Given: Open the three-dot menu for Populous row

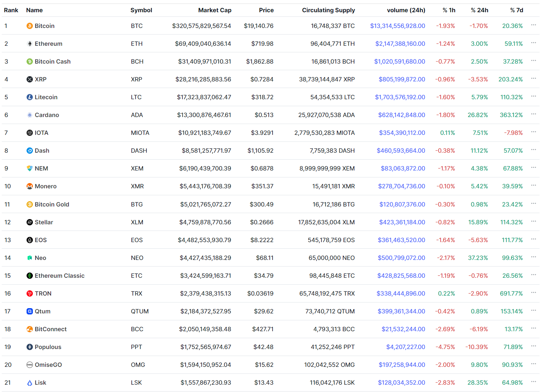Looking at the screenshot, I should pos(533,346).
